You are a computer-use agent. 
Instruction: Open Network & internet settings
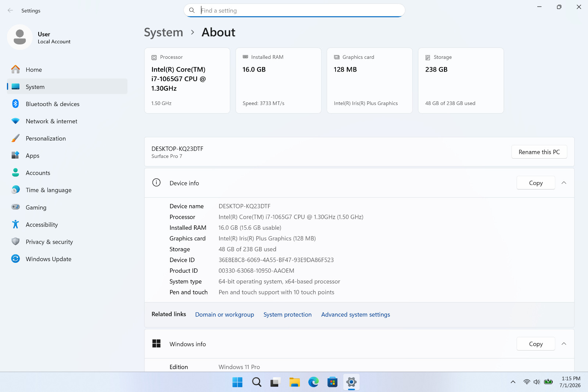pos(67,121)
